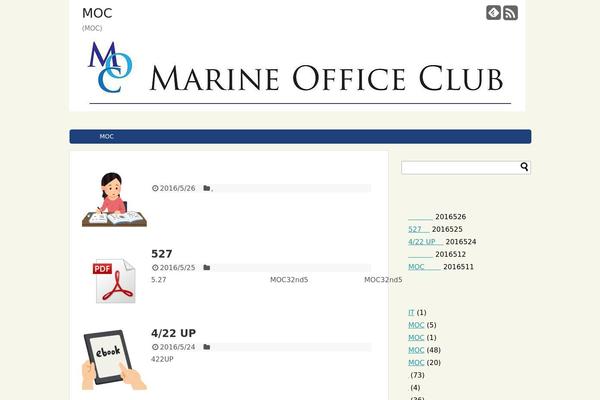Click the 2016/5/24 post date
Viewport: 600px width, 400px height.
click(x=177, y=347)
